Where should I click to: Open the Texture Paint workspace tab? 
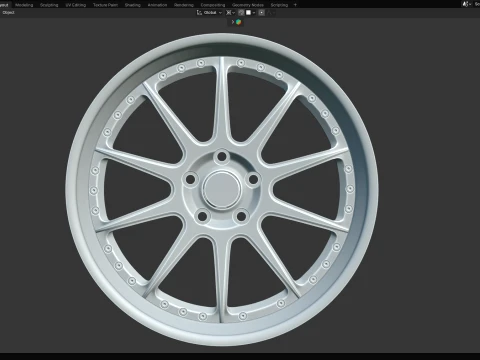click(x=105, y=5)
